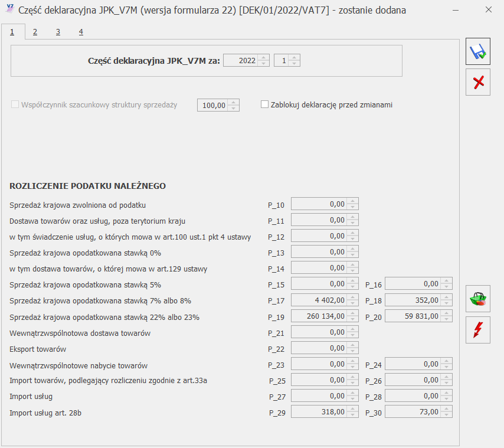Click the red lightning bolt icon
This screenshot has width=504, height=448.
pyautogui.click(x=477, y=329)
